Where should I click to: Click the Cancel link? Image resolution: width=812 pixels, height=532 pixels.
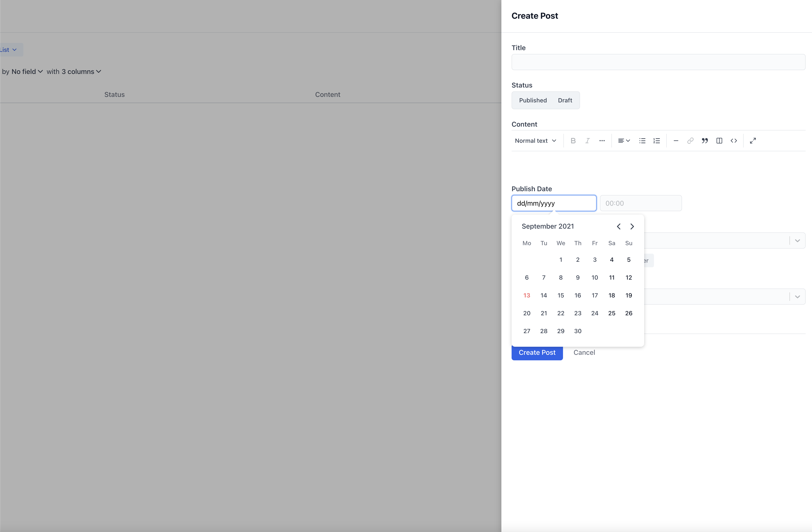click(x=584, y=352)
